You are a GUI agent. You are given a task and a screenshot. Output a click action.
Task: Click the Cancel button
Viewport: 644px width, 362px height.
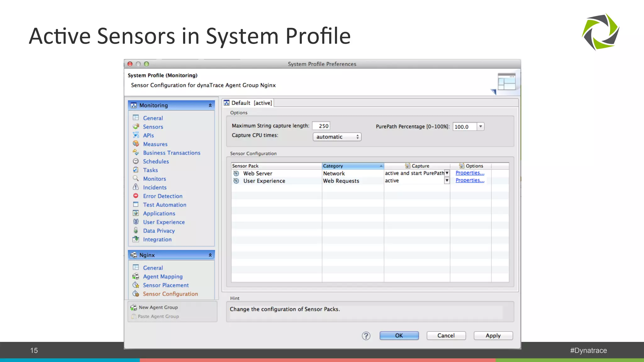(x=446, y=336)
